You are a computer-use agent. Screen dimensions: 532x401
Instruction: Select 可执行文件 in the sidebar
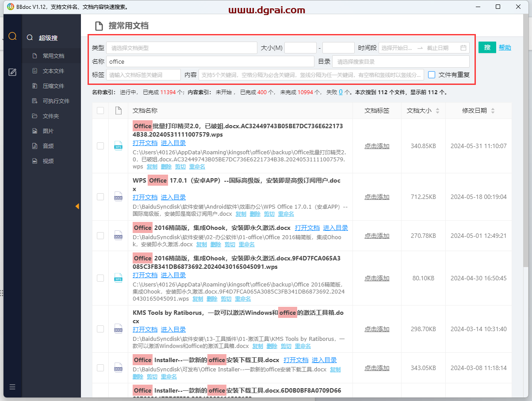51,101
